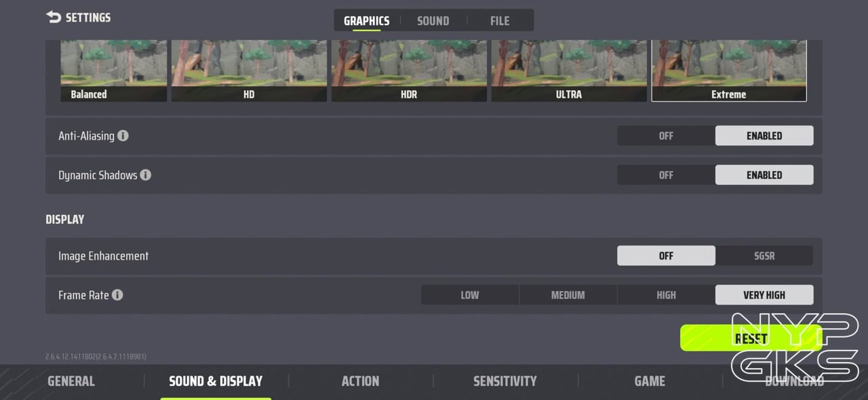Switch Dynamic Shadows to OFF
Viewport: 868px width, 400px height.
pos(666,175)
